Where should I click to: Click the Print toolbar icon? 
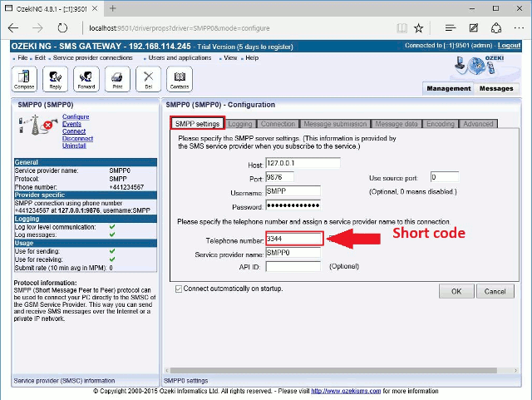[x=117, y=79]
